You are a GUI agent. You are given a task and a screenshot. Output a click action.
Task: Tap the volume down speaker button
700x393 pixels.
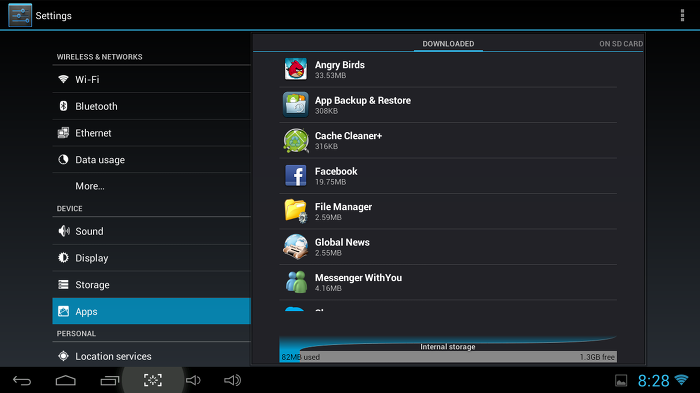[193, 380]
